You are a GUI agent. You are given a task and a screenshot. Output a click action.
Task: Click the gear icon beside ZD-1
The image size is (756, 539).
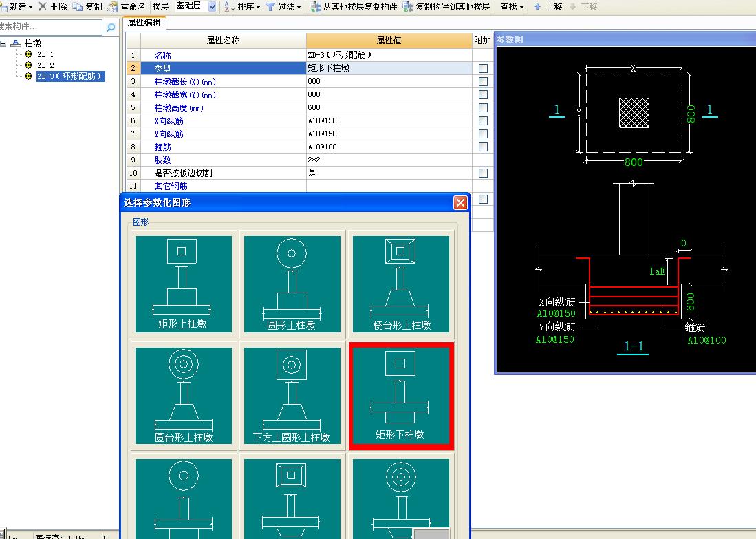28,54
